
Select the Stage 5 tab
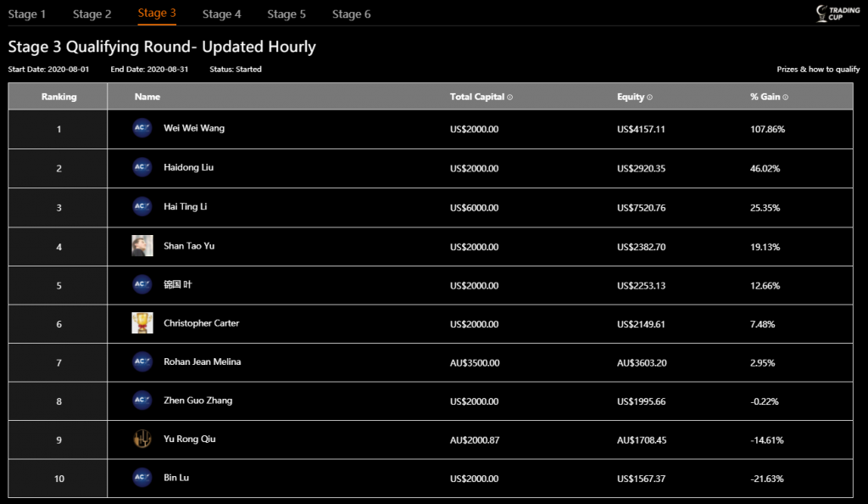[287, 14]
